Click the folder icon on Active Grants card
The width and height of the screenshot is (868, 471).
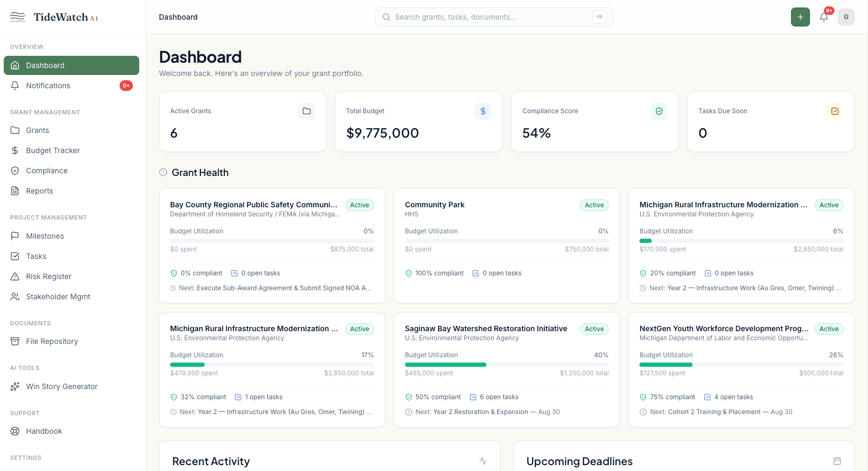(307, 111)
